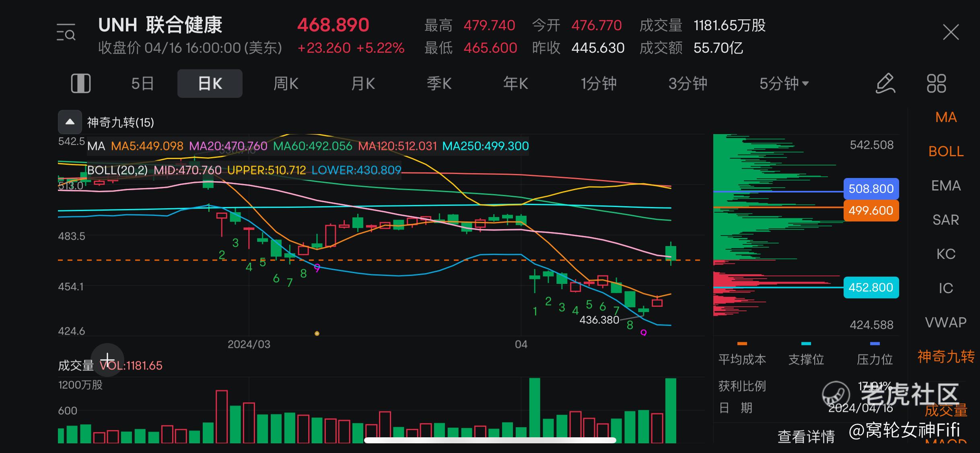The image size is (980, 453).
Task: Click the MA120:512.031 value
Action: pyautogui.click(x=397, y=146)
